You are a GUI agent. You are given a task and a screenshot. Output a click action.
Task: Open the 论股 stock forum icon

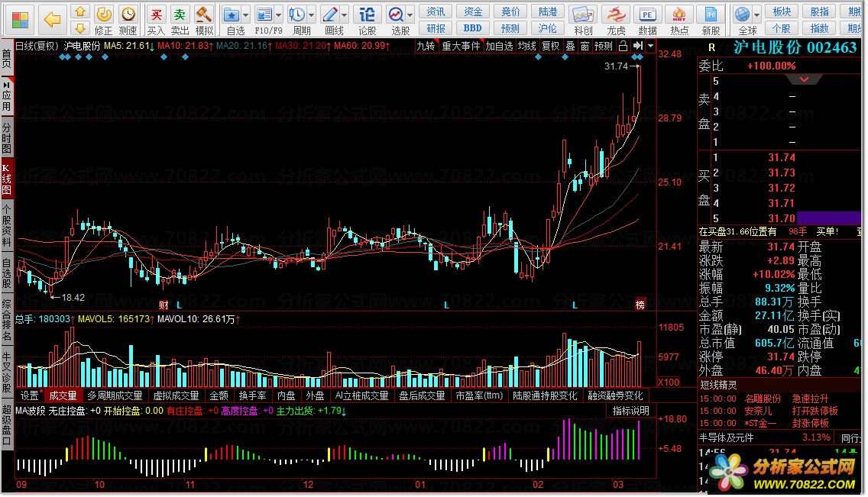coord(367,21)
